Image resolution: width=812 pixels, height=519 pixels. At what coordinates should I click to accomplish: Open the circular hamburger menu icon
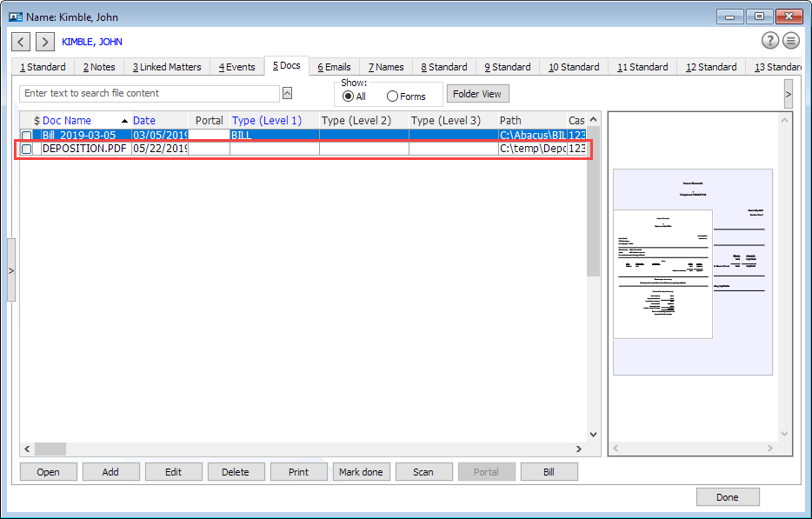point(792,40)
